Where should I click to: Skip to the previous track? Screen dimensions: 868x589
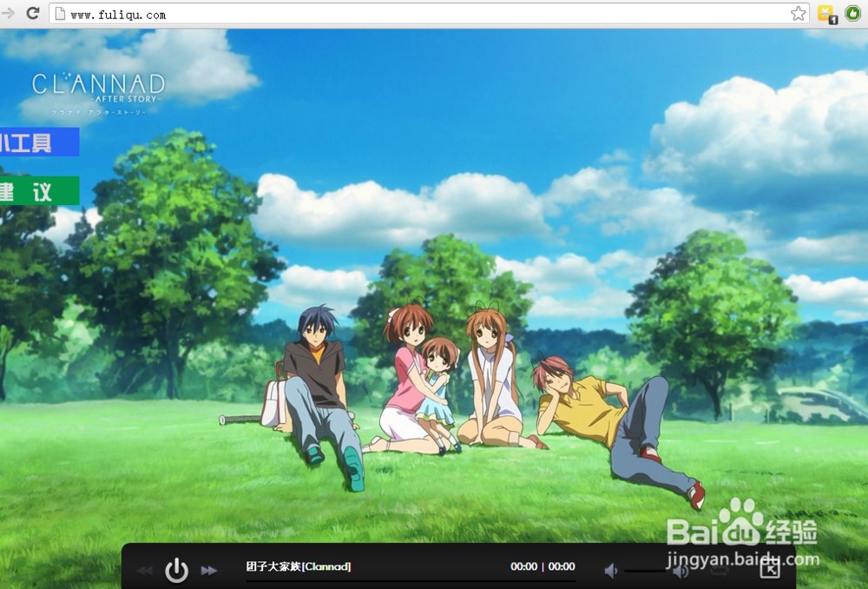click(x=145, y=571)
